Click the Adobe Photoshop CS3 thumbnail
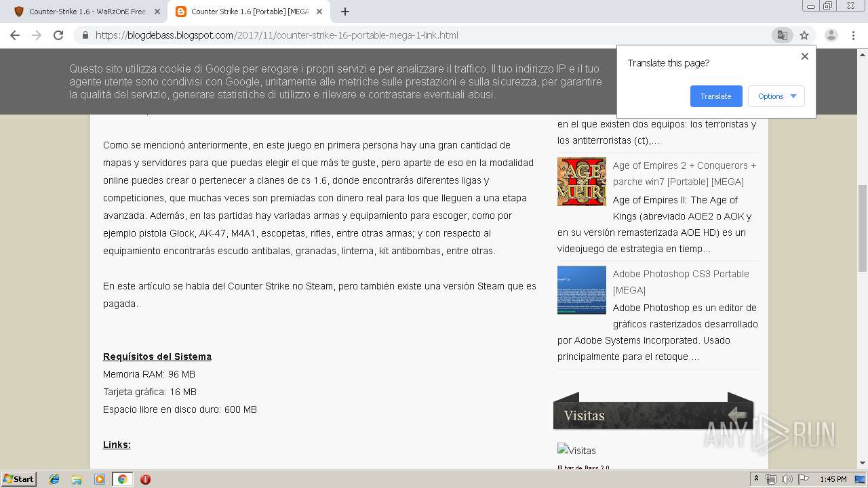The image size is (868, 488). (x=582, y=290)
